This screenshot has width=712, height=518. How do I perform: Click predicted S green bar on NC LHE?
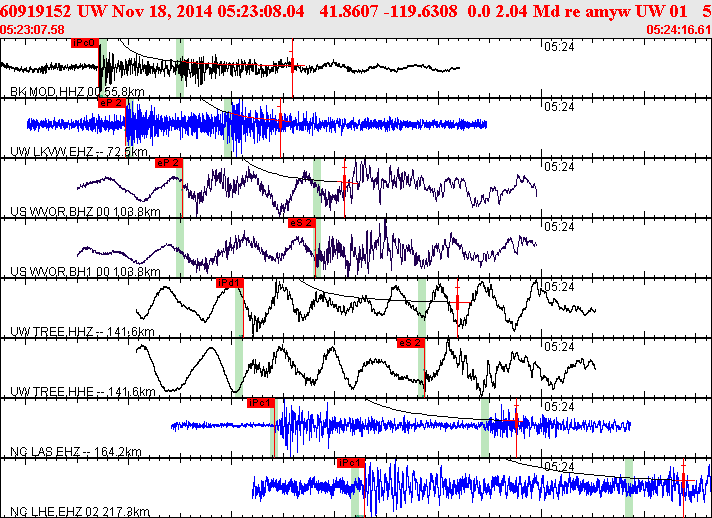tap(629, 488)
